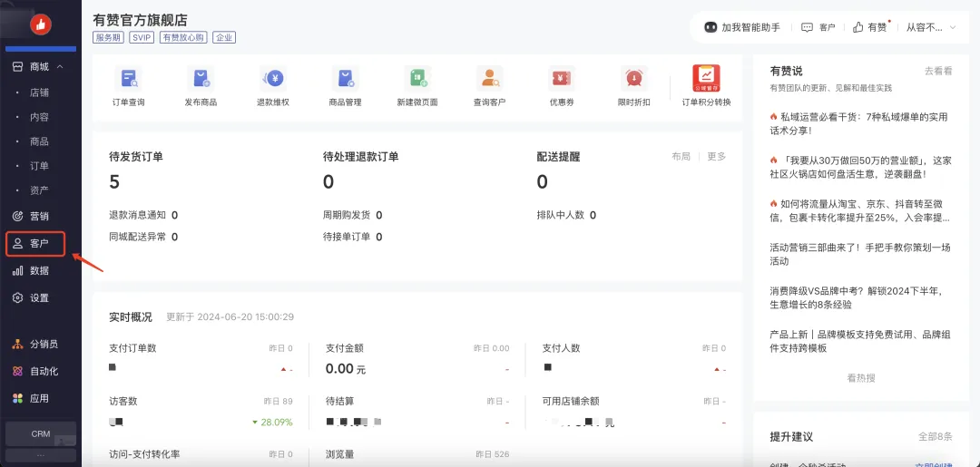Expand the 从容不 account dropdown
This screenshot has height=467, width=980.
931,27
